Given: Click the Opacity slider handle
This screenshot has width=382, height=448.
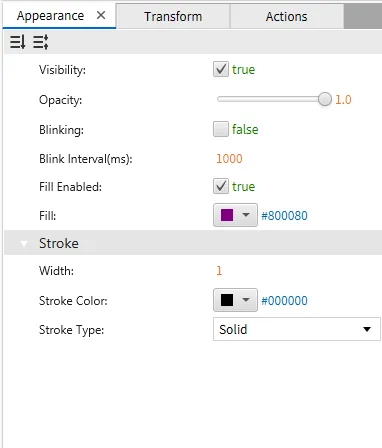Looking at the screenshot, I should pos(325,99).
